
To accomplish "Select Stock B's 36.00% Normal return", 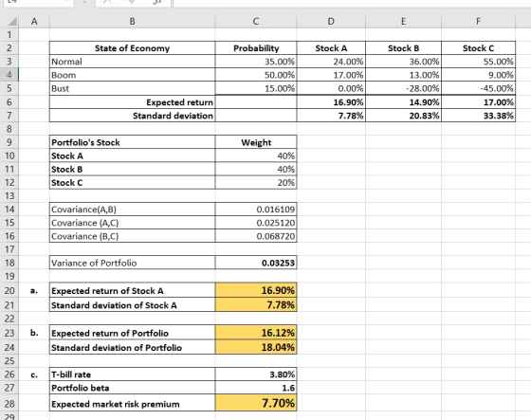I will coord(403,62).
